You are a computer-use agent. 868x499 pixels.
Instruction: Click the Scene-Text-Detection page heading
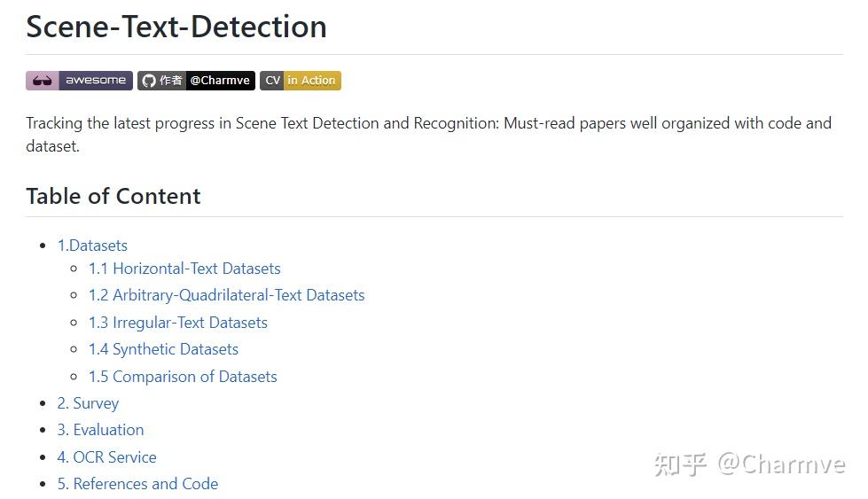(176, 27)
